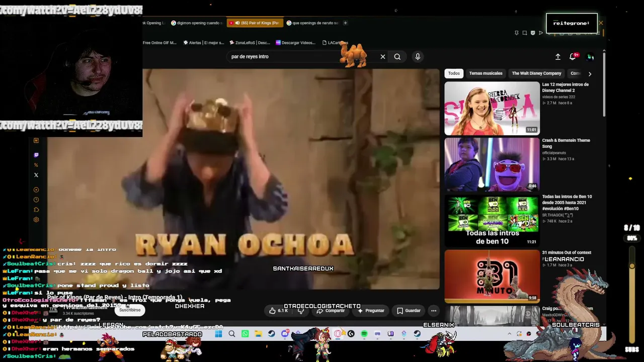This screenshot has width=644, height=362.
Task: Open the '31 minutos' video thumbnail
Action: click(492, 276)
